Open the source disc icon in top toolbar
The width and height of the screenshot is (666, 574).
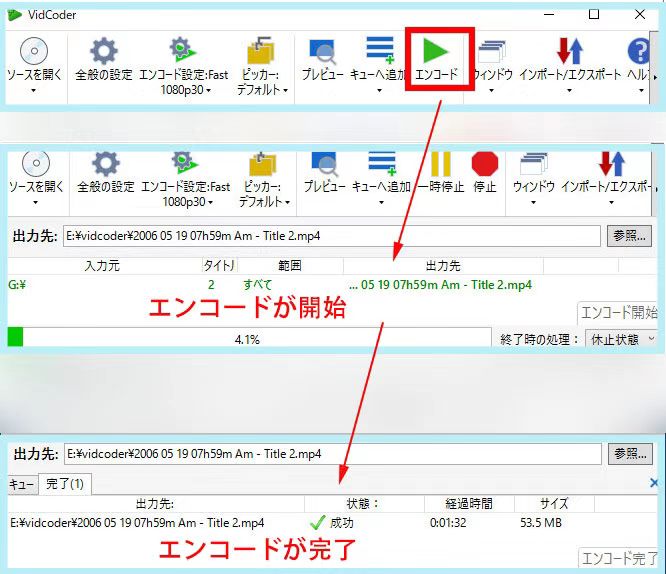tap(34, 51)
